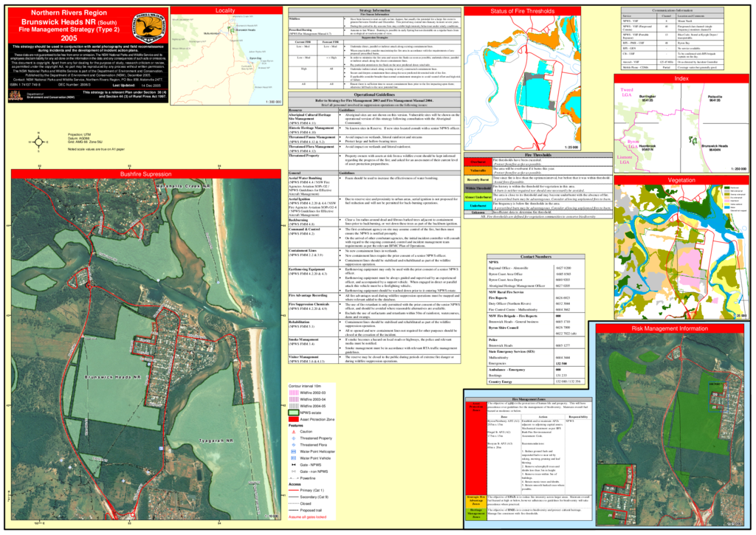Click the 'Country Energy' contact row
The image size is (756, 535).
(536, 382)
